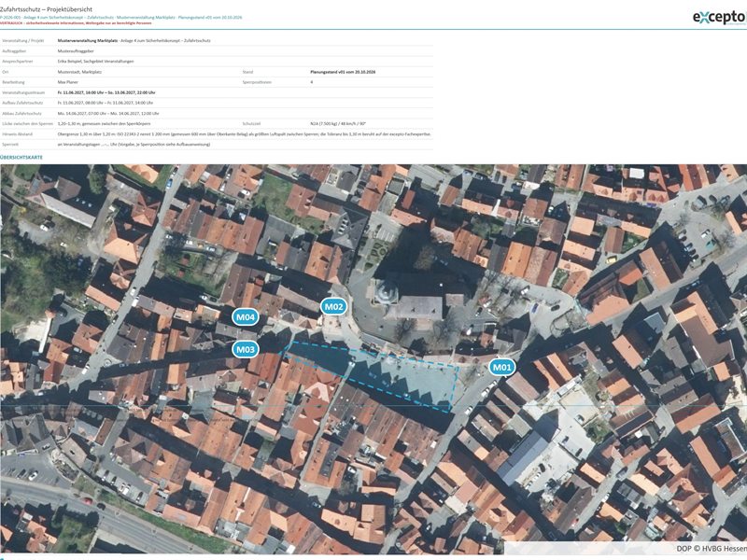Click the 'Schutzziel' label
This screenshot has height=560, width=747.
pos(250,124)
